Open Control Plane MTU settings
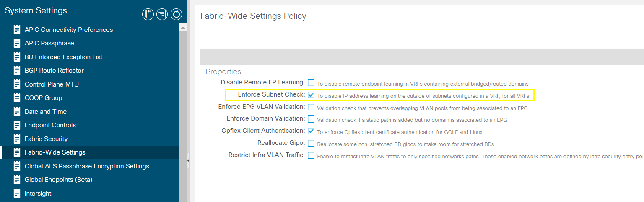This screenshot has width=644, height=202. coord(52,84)
